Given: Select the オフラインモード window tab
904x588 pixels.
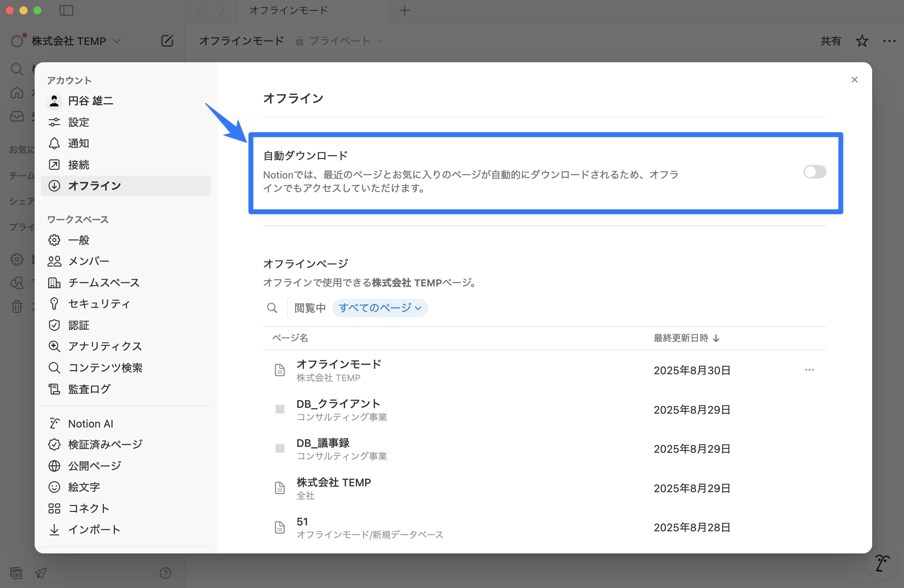Looking at the screenshot, I should pyautogui.click(x=313, y=11).
